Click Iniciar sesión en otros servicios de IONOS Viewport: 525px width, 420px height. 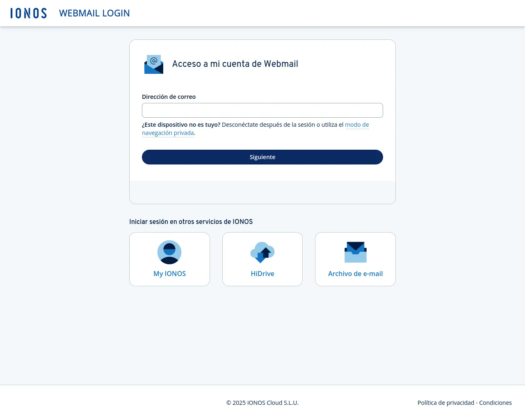coord(191,221)
